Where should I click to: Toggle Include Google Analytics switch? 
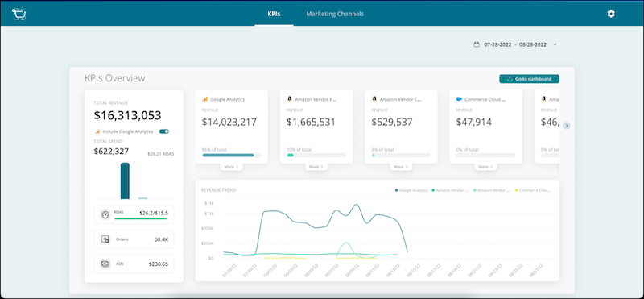coord(164,131)
